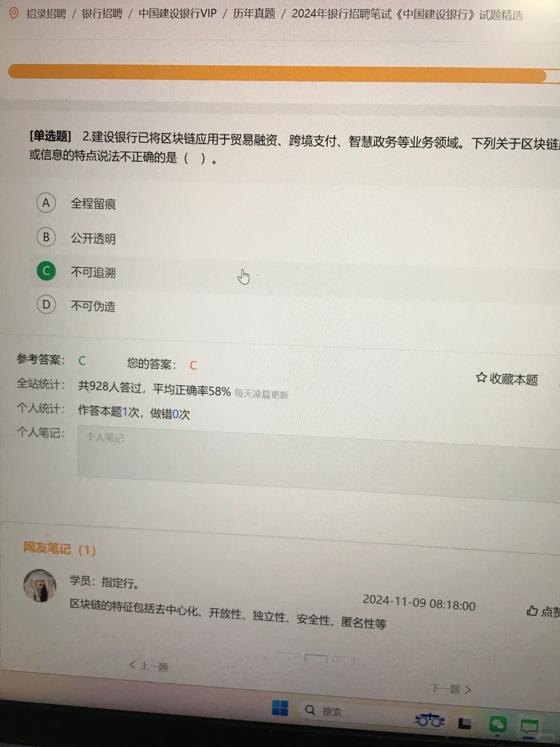Click the star icon to bookmark question
This screenshot has width=560, height=747.
pos(481,378)
